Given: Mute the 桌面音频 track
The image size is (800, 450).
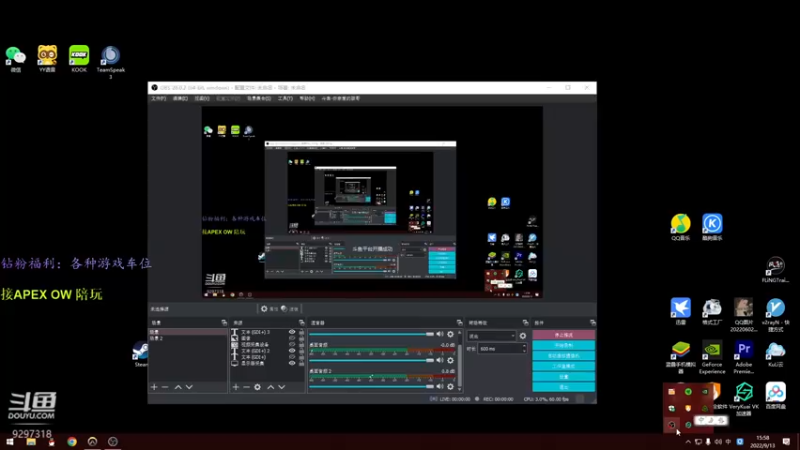Looking at the screenshot, I should pos(440,360).
